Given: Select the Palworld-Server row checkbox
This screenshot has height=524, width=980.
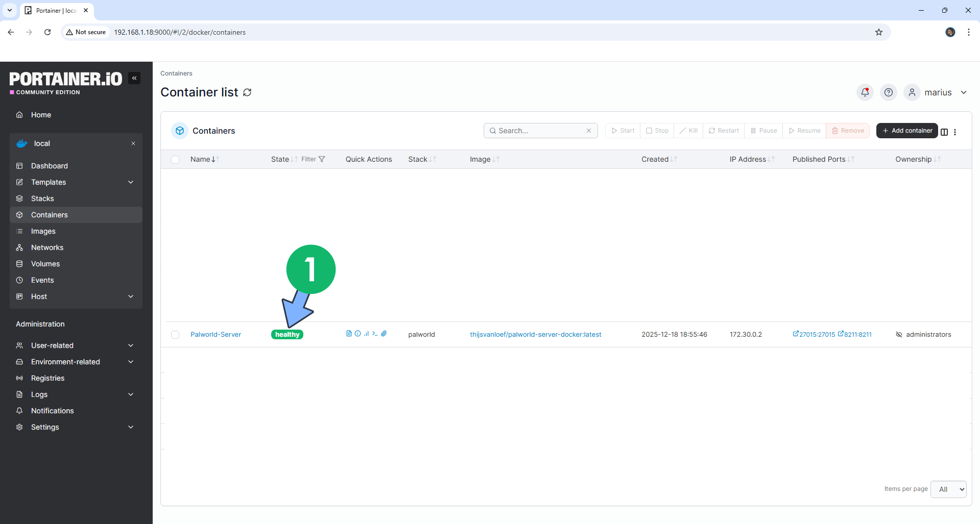Looking at the screenshot, I should point(175,334).
